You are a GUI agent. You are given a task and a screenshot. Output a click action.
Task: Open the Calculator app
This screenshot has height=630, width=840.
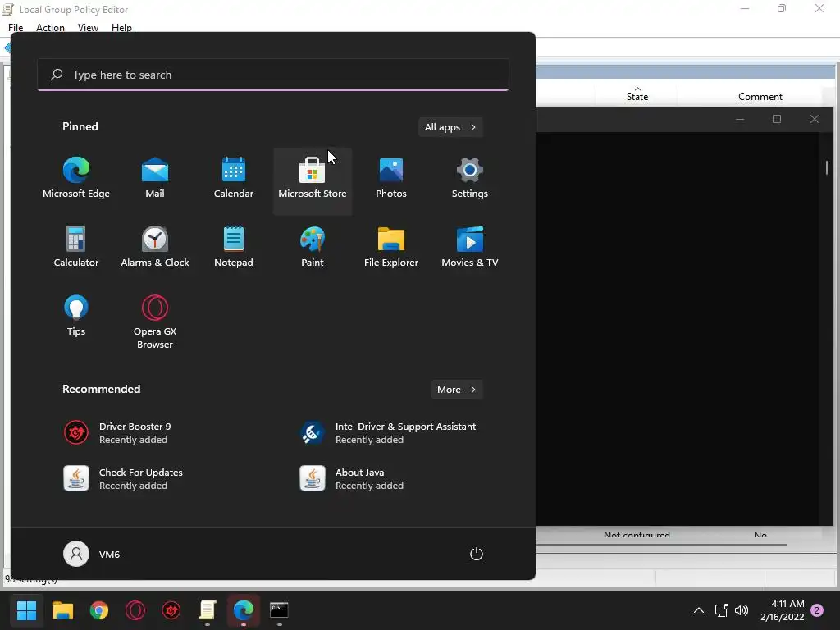pos(76,247)
